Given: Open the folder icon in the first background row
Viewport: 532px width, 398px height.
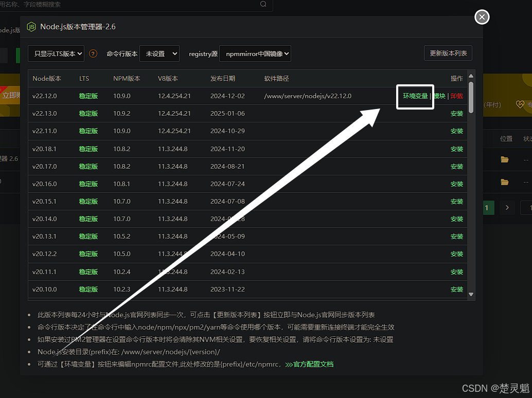Looking at the screenshot, I should (x=505, y=159).
